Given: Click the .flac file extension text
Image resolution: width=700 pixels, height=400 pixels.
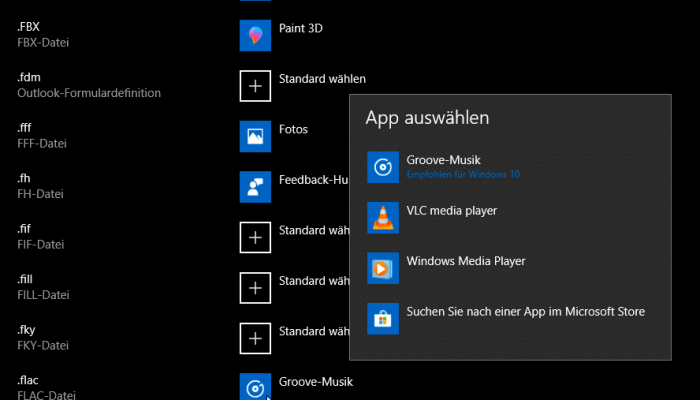Looking at the screenshot, I should 28,380.
